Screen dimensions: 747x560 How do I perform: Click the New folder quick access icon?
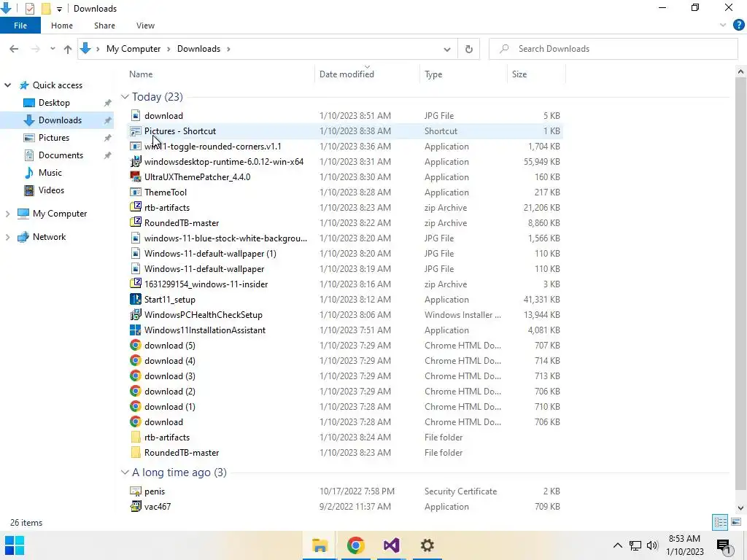click(46, 9)
